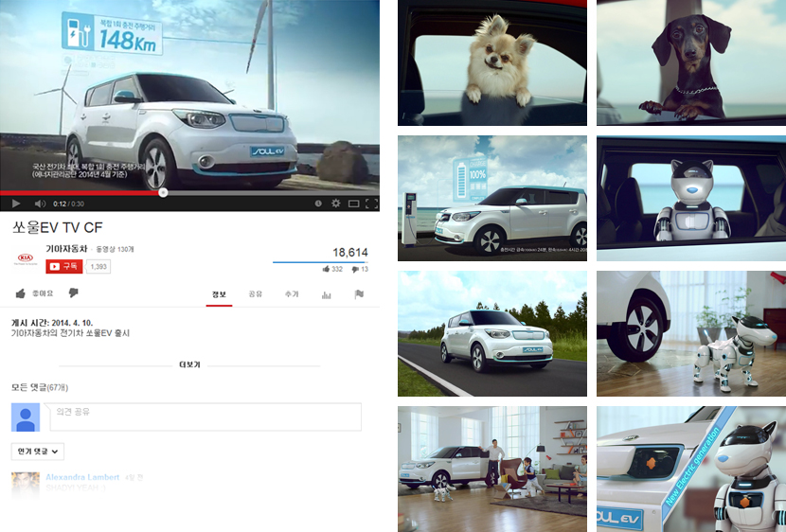786x532 pixels.
Task: Expand description with 더보기
Action: tap(189, 364)
